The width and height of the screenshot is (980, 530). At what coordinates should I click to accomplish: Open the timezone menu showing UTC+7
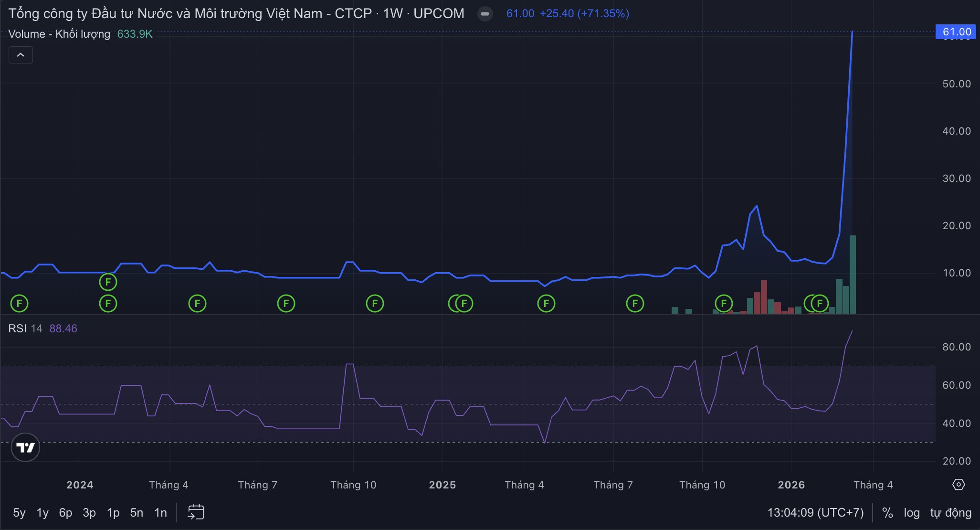(815, 513)
